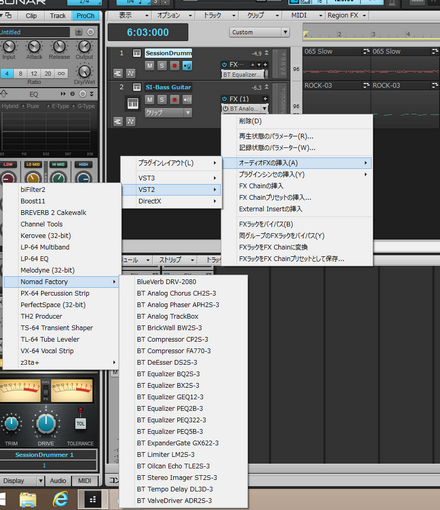Select the E-Type EQ mode
The image size is (440, 510).
tap(58, 106)
